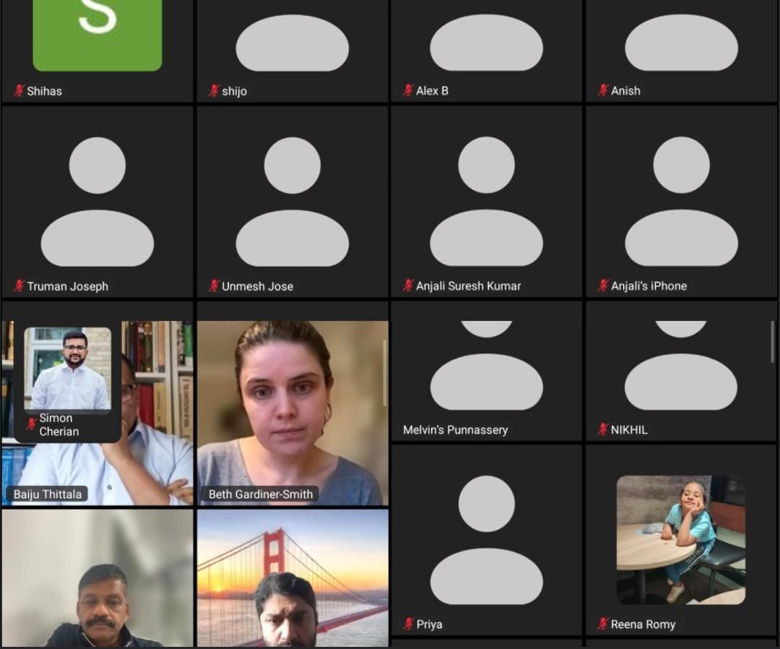Click the muted mic icon beside Anish
Viewport: 780px width, 649px height.
[x=603, y=91]
